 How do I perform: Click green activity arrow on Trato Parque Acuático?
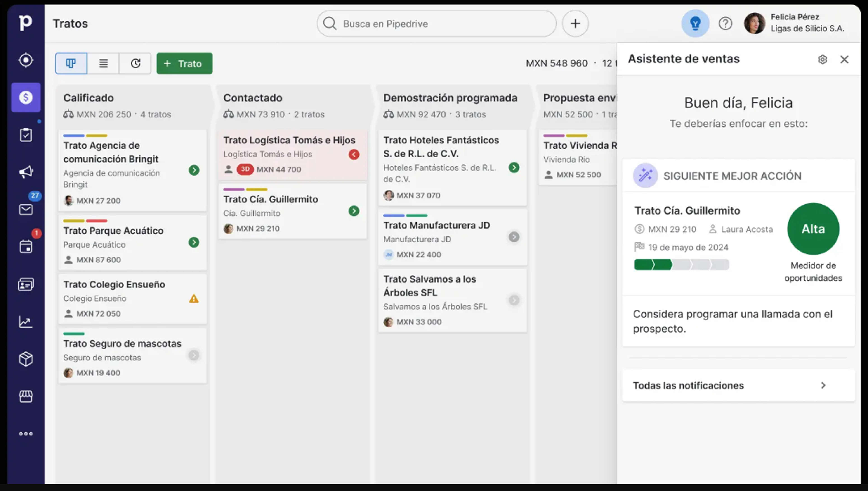click(194, 243)
